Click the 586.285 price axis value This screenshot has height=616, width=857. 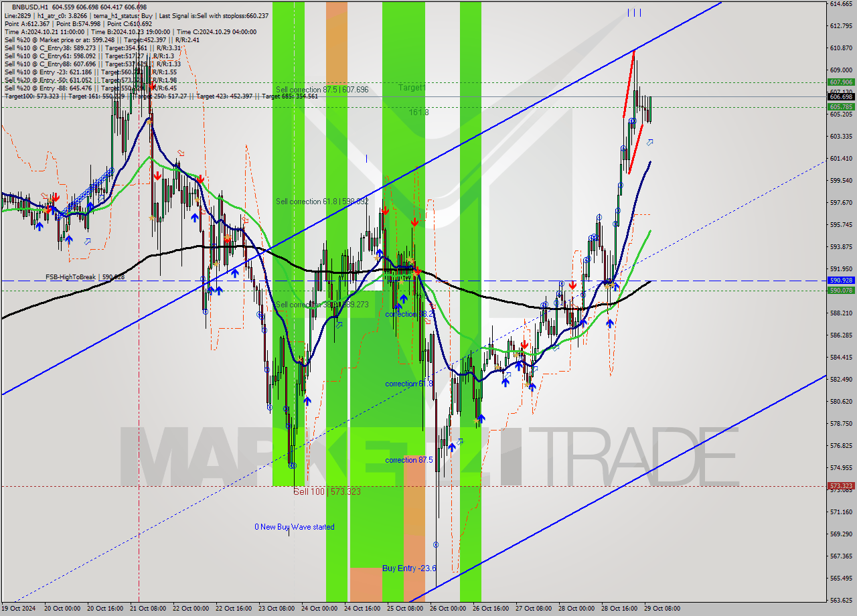point(841,335)
